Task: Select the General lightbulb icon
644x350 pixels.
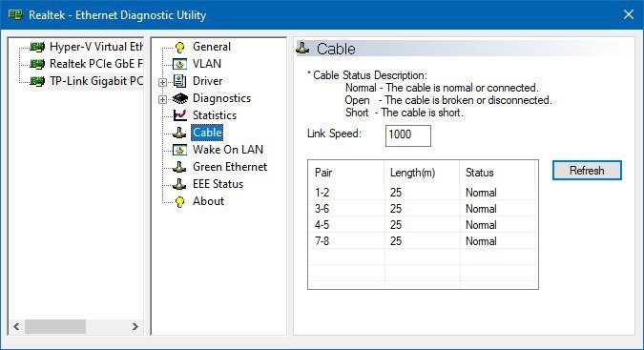Action: click(x=180, y=47)
